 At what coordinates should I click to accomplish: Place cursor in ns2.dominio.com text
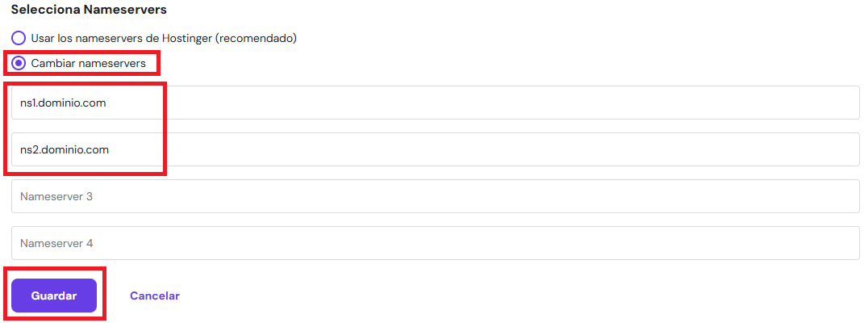click(x=65, y=150)
